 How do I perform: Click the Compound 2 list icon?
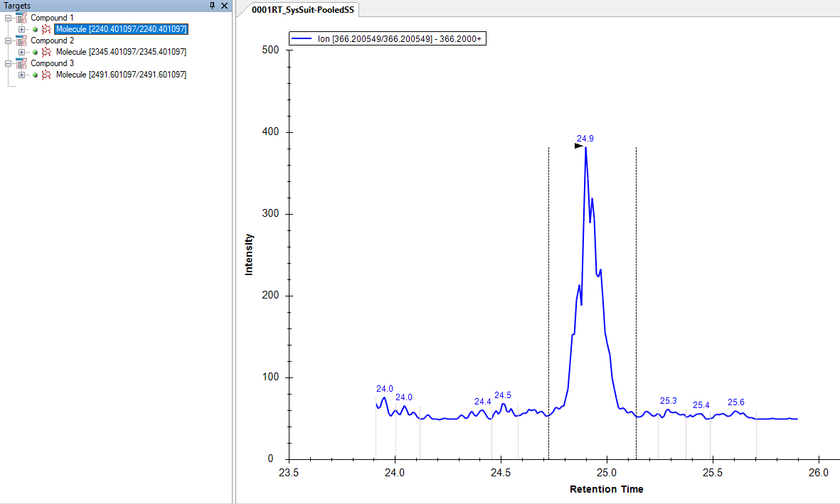[21, 41]
